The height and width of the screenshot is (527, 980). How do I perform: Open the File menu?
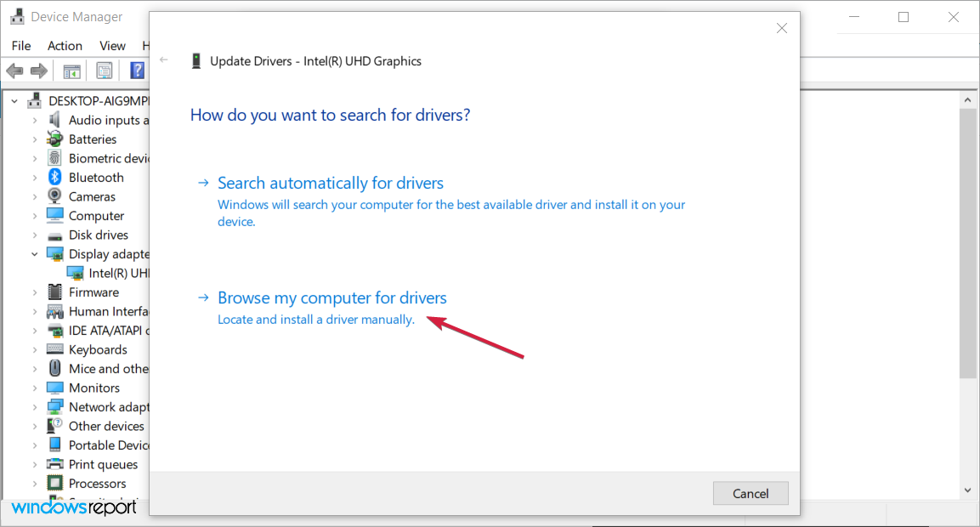click(x=21, y=46)
